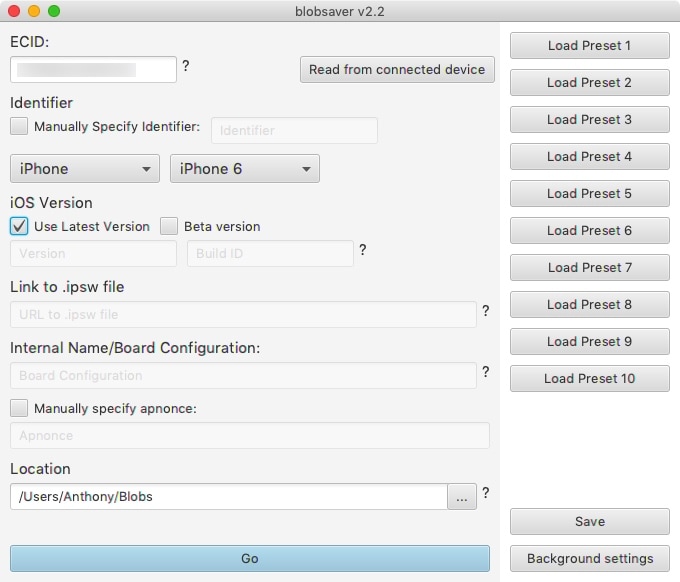Enable Manually Specify Identifier checkbox
680x582 pixels.
19,126
